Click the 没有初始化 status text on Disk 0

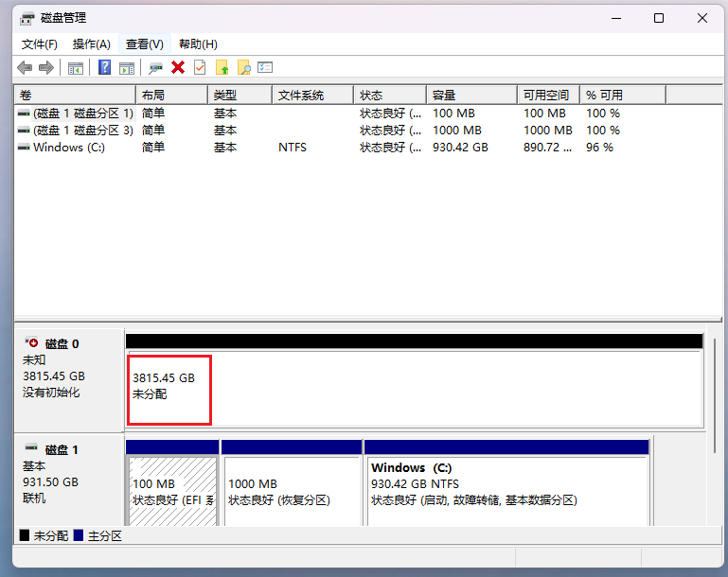click(x=51, y=393)
